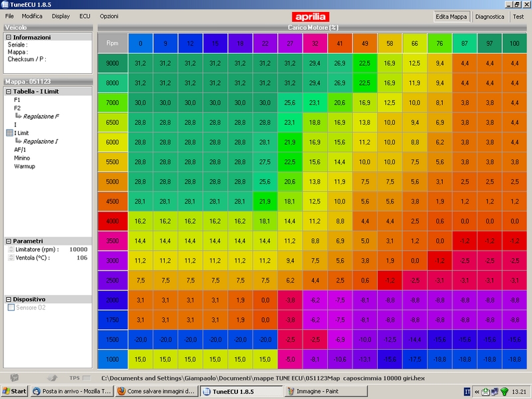The width and height of the screenshot is (532, 399).
Task: Click the Ventola value 106
Action: [x=82, y=258]
